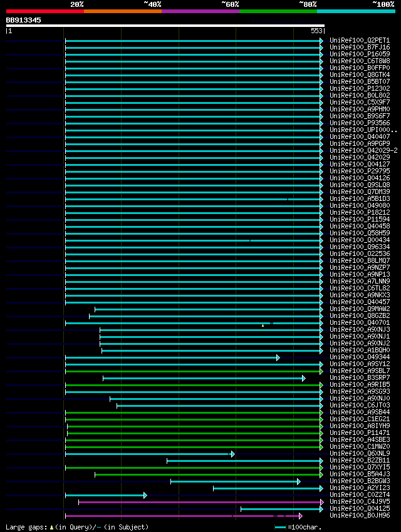The image size is (401, 532).
Task: Click the short cyan bar for UniRef100_Q04125
Action: tap(281, 509)
